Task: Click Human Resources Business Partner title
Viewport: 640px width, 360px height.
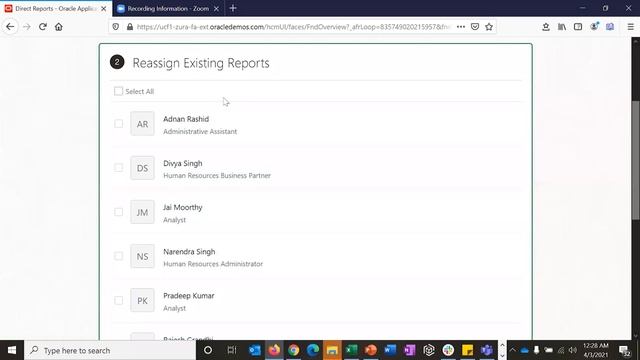Action: pyautogui.click(x=217, y=176)
